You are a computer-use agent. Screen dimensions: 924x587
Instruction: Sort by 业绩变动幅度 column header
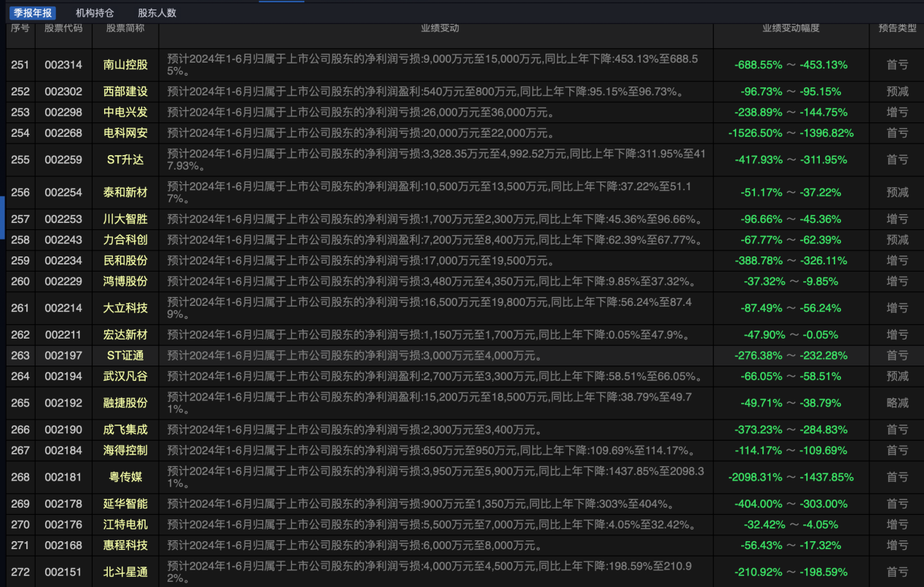click(791, 28)
